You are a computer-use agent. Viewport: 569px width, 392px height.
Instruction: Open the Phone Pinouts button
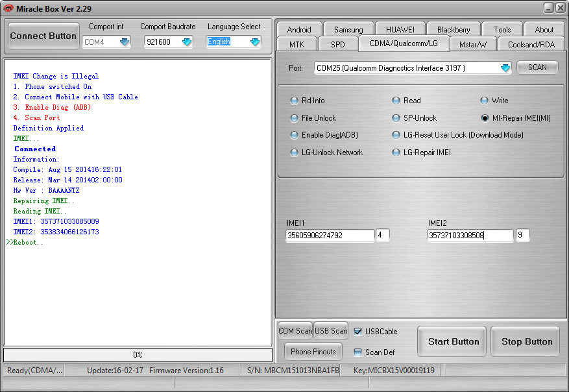click(x=313, y=351)
